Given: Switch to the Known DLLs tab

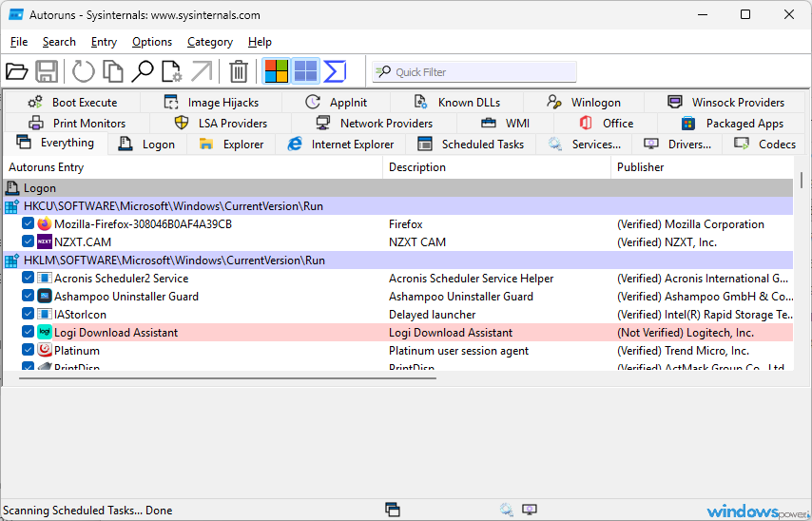Looking at the screenshot, I should pos(457,102).
